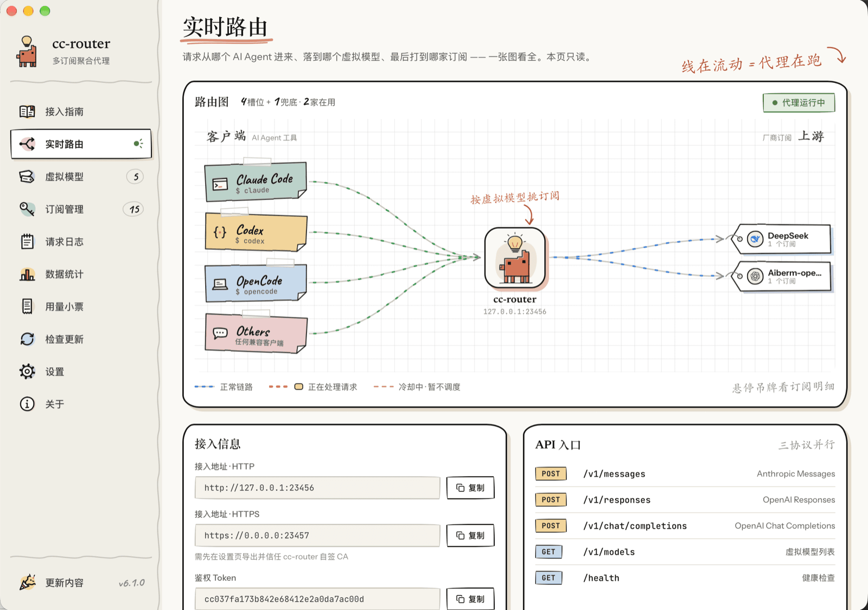Click the Others chat bubble icon
868x610 pixels.
click(220, 333)
